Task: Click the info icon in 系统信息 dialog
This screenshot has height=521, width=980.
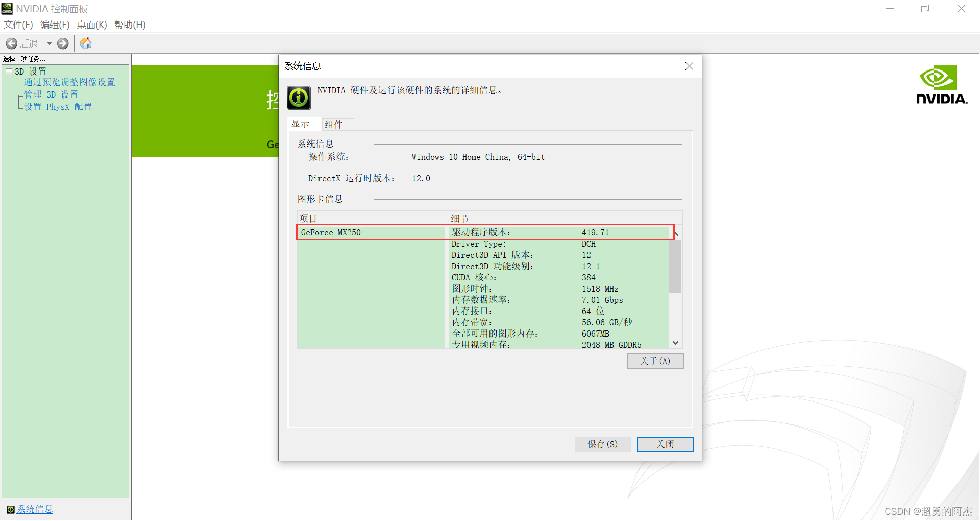Action: (299, 98)
